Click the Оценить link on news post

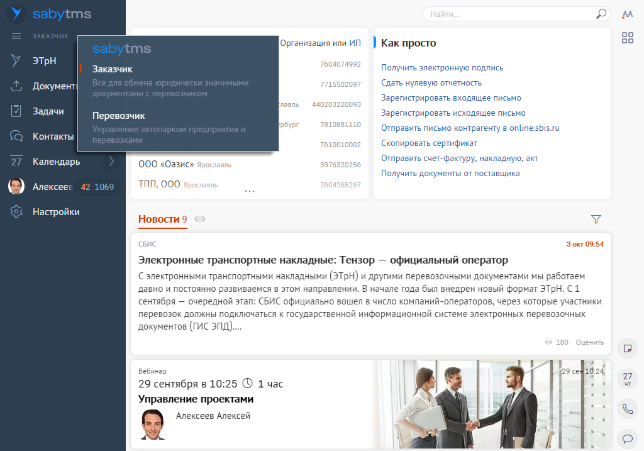click(589, 342)
